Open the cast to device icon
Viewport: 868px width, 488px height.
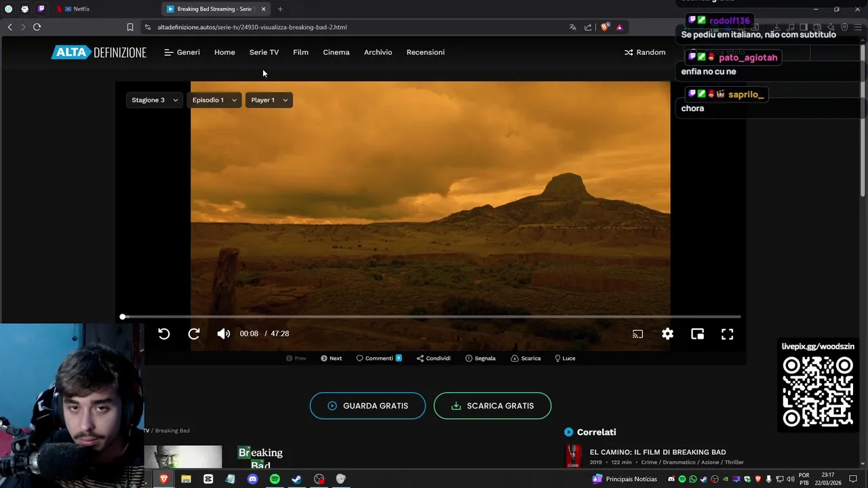pos(637,333)
